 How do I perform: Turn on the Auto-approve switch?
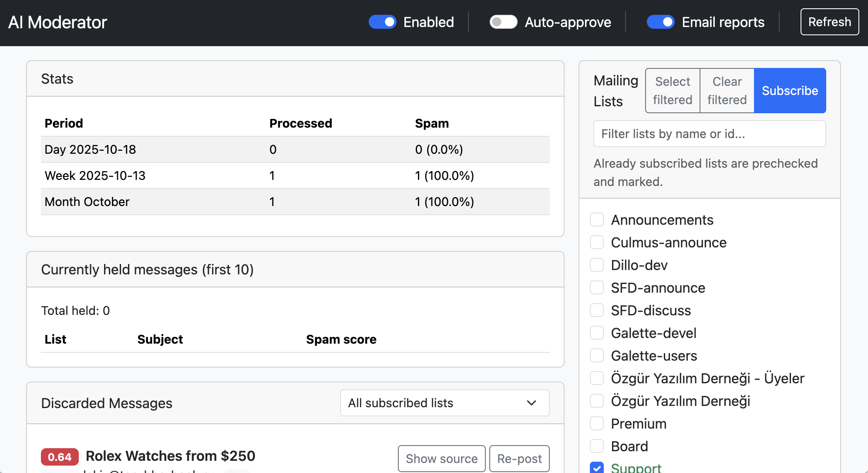tap(503, 22)
